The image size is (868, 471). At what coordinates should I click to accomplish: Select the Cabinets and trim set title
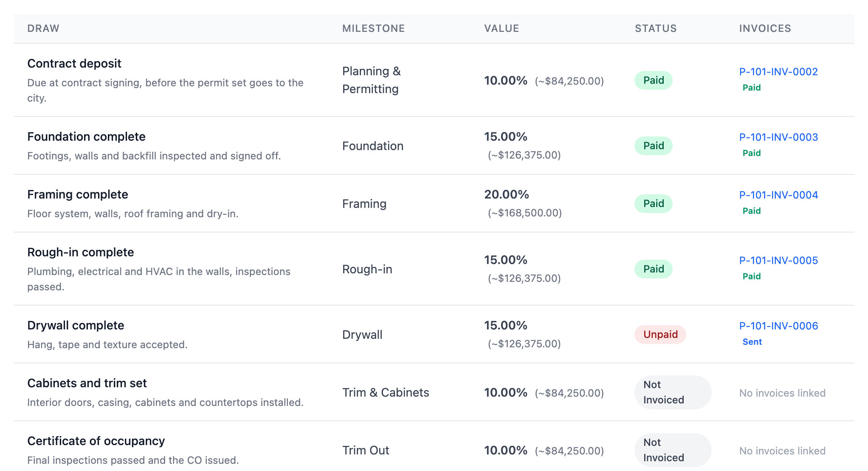coord(87,383)
